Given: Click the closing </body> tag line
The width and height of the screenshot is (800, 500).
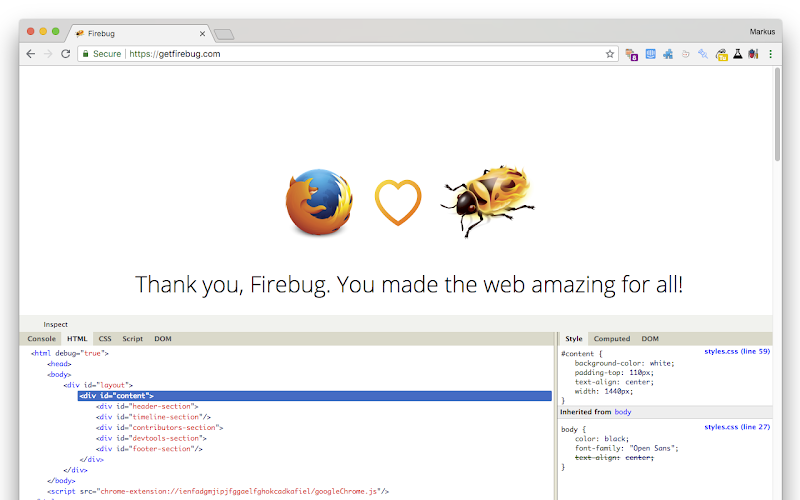Looking at the screenshot, I should (x=61, y=481).
